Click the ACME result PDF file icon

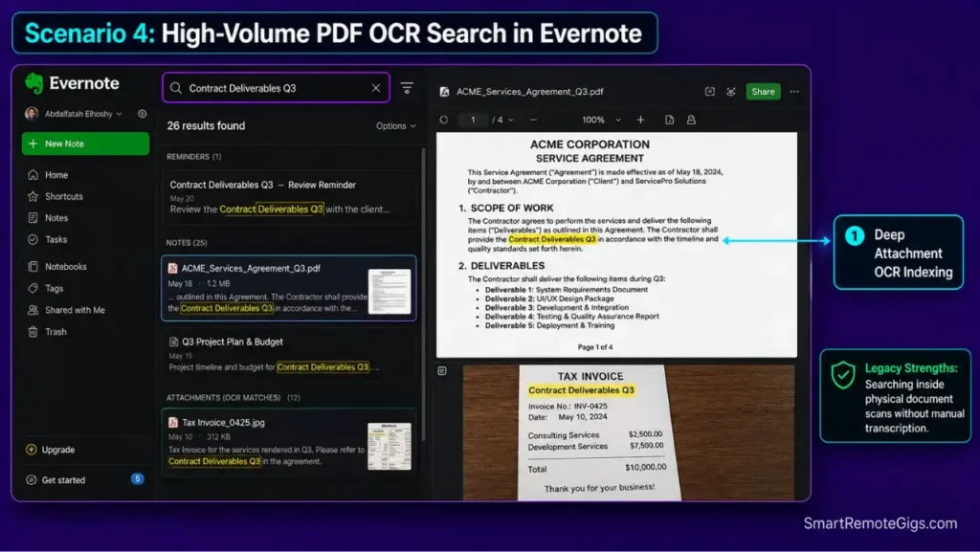(172, 268)
